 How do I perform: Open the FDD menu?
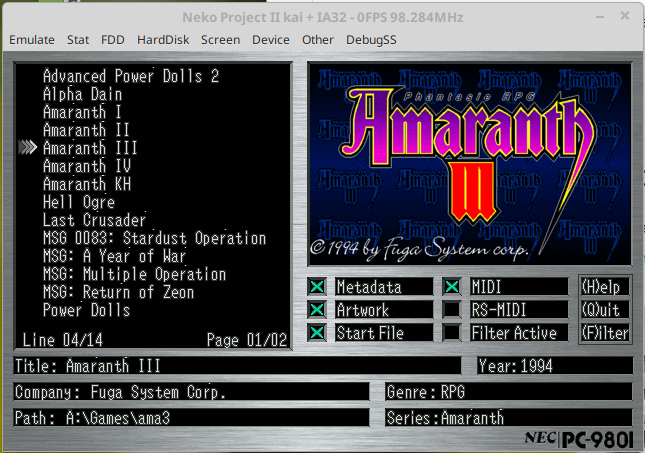click(112, 40)
